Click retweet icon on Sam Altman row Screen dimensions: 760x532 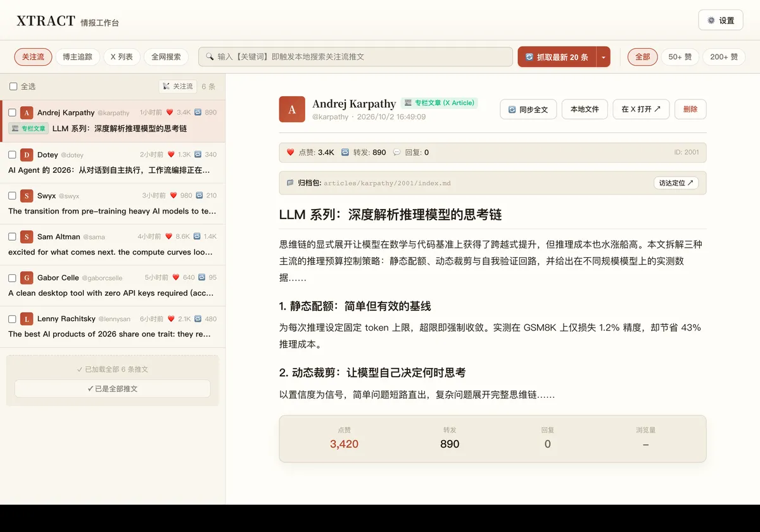tap(196, 237)
